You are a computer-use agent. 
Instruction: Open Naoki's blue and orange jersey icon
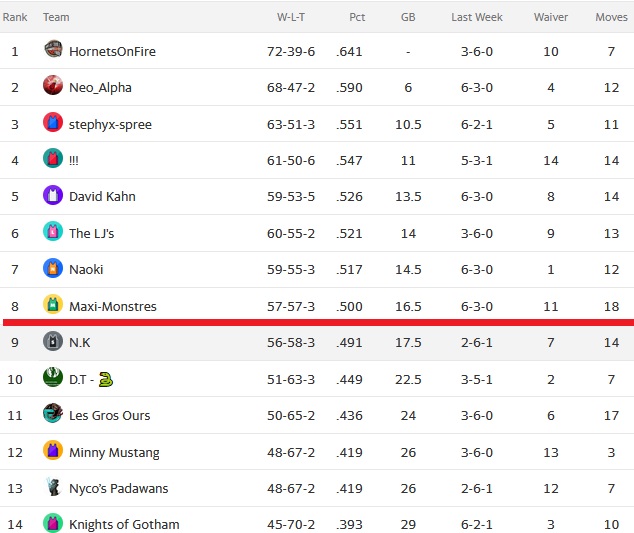[53, 268]
